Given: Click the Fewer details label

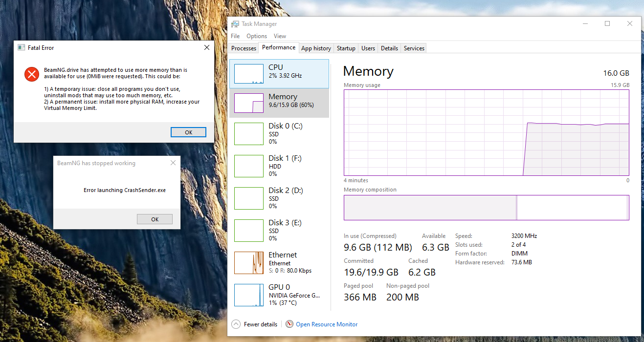Looking at the screenshot, I should coord(261,324).
